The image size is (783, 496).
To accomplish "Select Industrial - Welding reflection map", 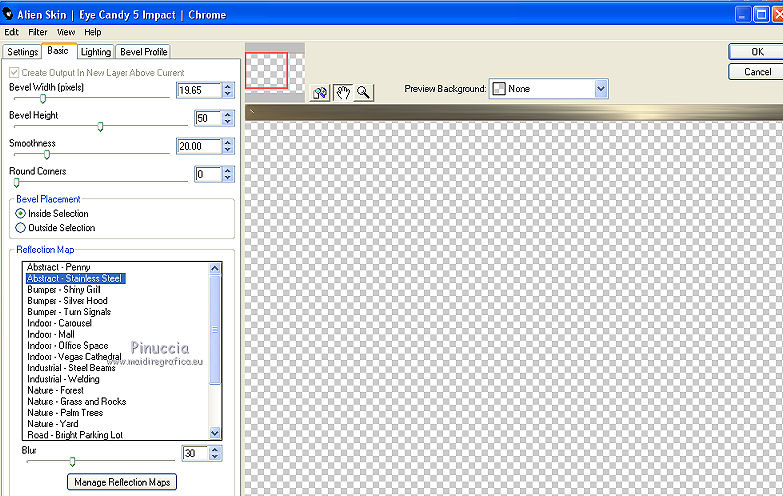I will tap(63, 379).
